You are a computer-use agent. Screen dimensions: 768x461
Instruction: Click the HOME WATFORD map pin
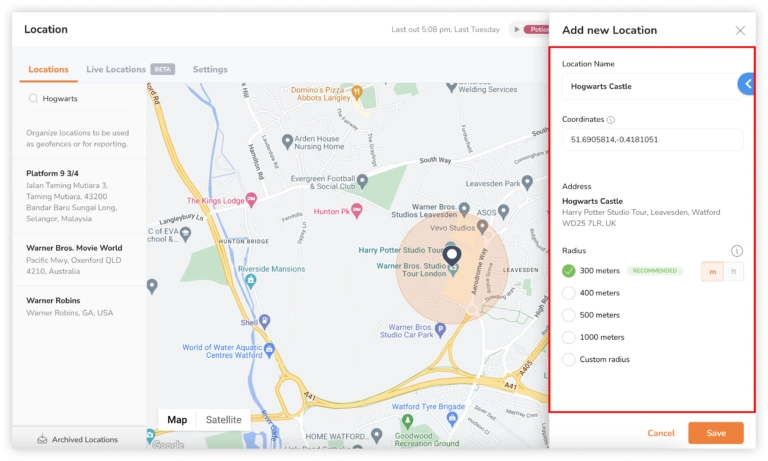376,435
